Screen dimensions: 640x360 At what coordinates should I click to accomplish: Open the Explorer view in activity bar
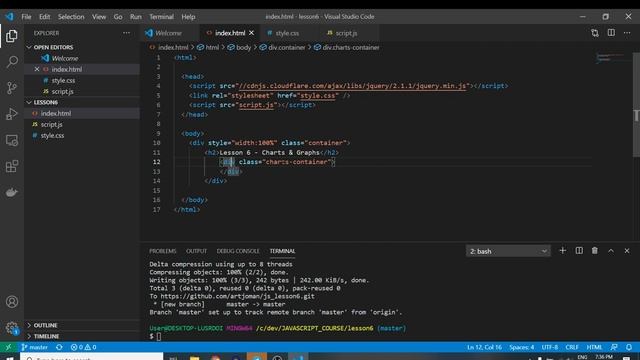12,36
